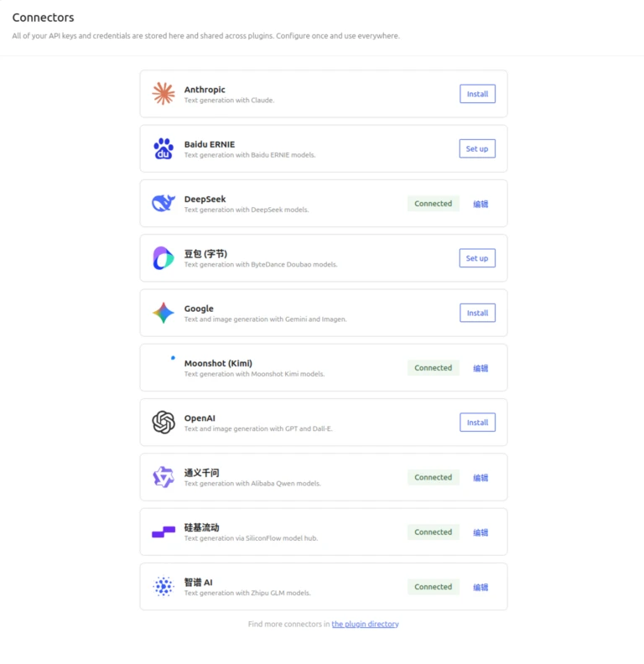The width and height of the screenshot is (644, 664).
Task: Click the 硅基流动 Connected status badge
Action: point(434,532)
